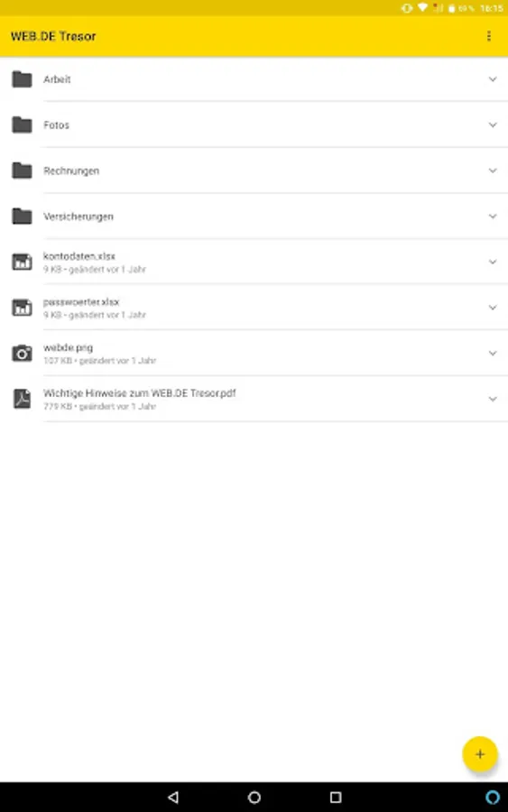Tap the Android back navigation button
Image resolution: width=508 pixels, height=812 pixels.
coord(173,797)
